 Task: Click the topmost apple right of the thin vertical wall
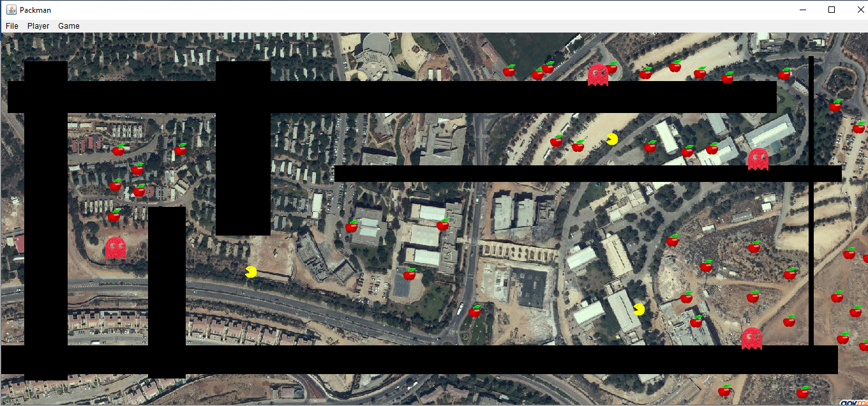pos(835,105)
